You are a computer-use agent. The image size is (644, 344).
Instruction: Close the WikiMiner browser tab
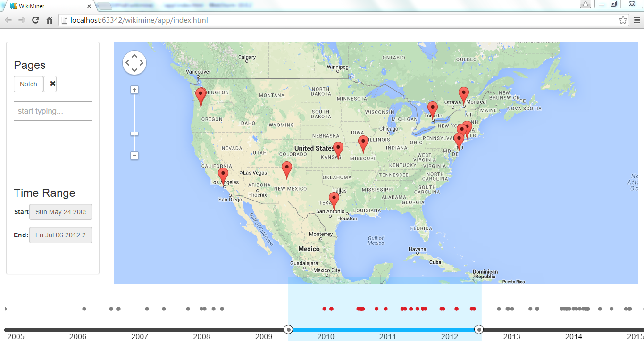pos(89,6)
